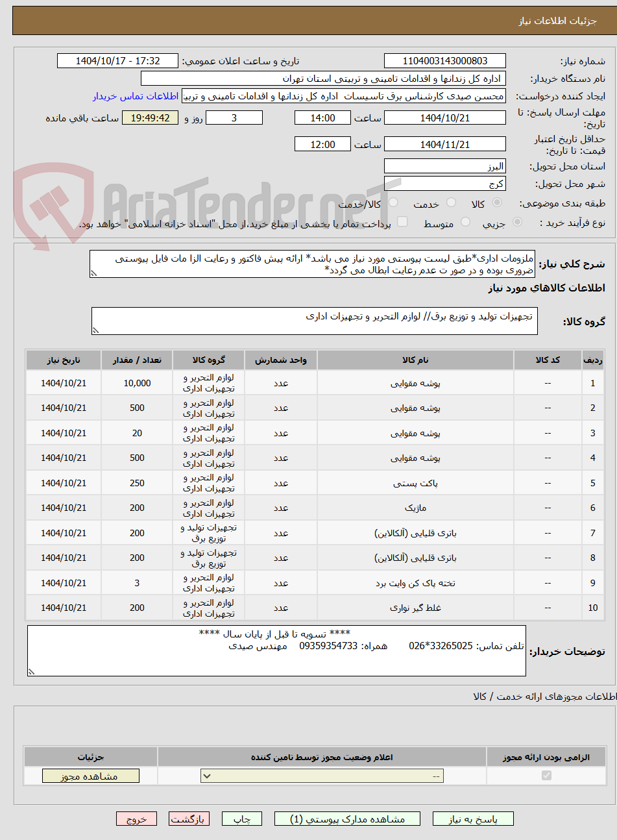
Task: Click the پاسخ به نیاز button
Action: point(473,819)
